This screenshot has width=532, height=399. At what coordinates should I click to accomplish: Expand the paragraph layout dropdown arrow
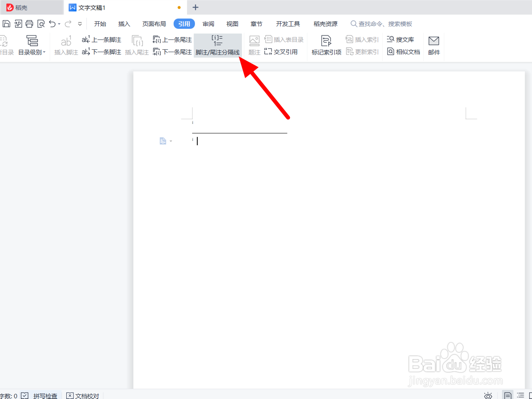pyautogui.click(x=171, y=141)
